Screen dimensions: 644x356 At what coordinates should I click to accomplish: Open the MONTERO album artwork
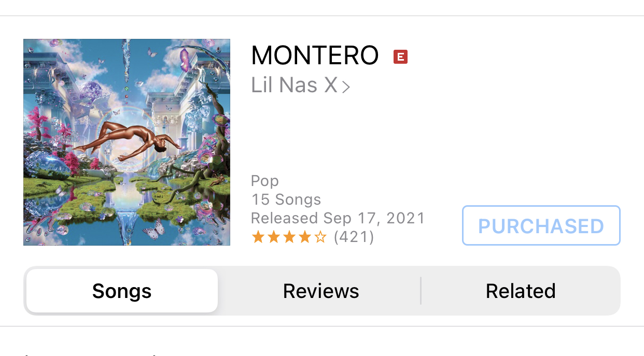[127, 142]
